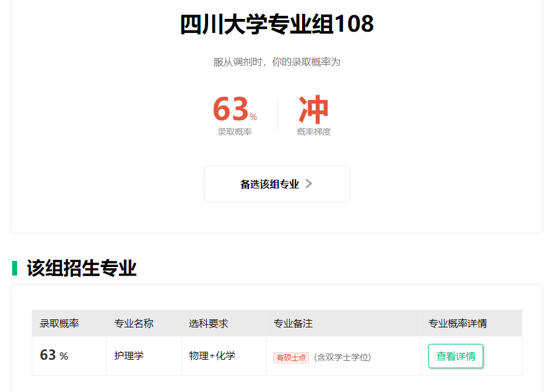Click the chevron arrow beside 备选该组专业
This screenshot has width=551, height=392.
click(309, 184)
